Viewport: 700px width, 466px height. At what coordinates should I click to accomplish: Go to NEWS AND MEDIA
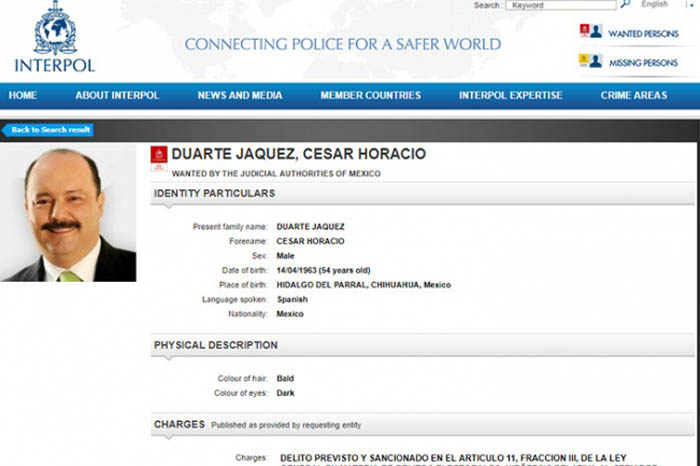point(239,95)
